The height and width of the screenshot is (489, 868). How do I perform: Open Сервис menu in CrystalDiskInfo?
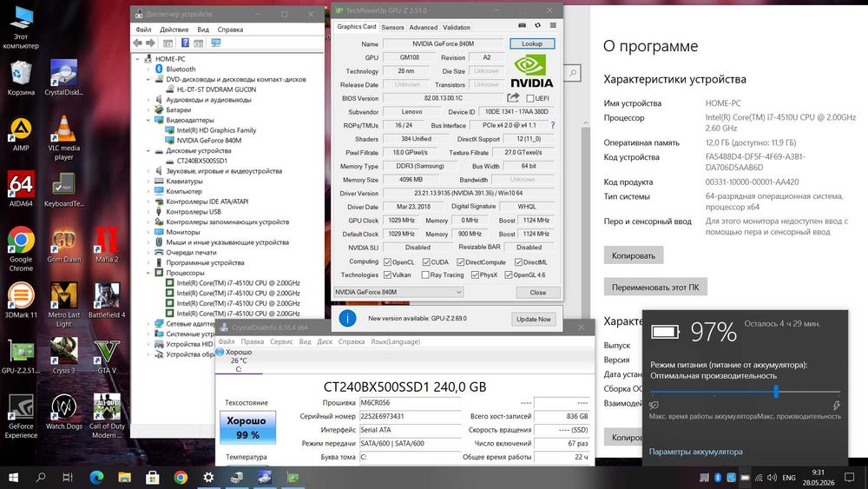(x=281, y=341)
